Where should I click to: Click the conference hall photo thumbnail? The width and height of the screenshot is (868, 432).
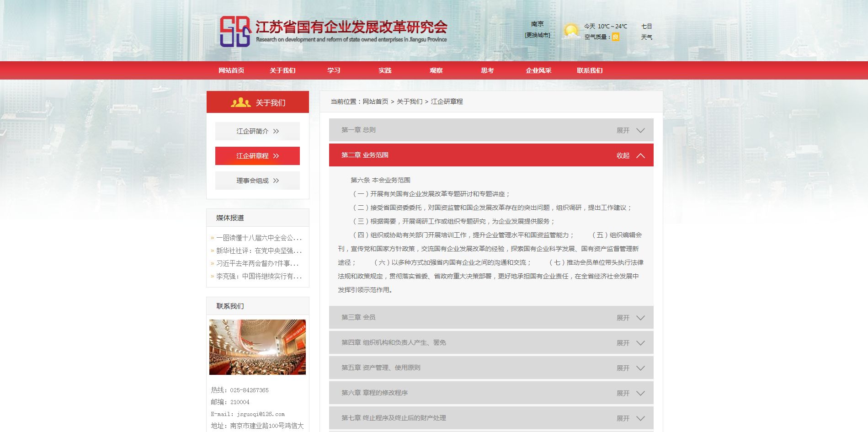[257, 347]
